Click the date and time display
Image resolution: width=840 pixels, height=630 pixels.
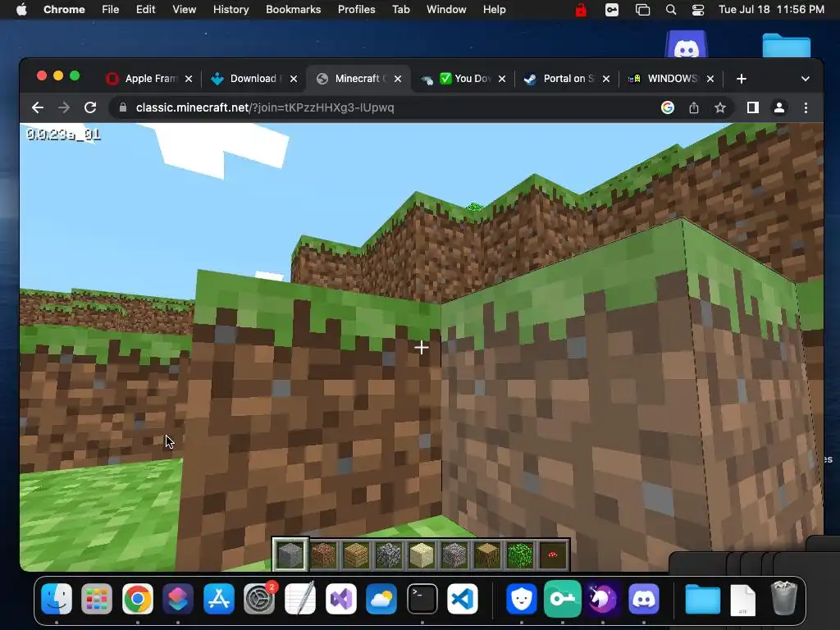[x=771, y=10]
